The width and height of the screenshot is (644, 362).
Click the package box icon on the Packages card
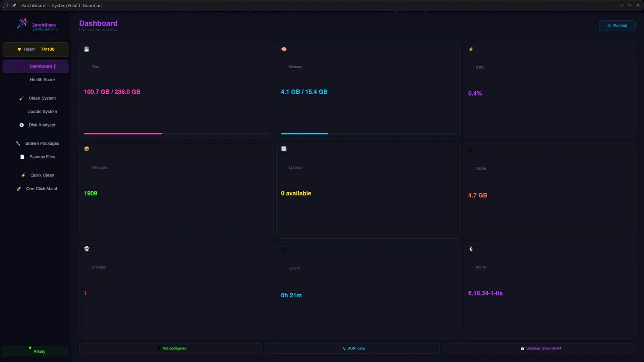(87, 149)
